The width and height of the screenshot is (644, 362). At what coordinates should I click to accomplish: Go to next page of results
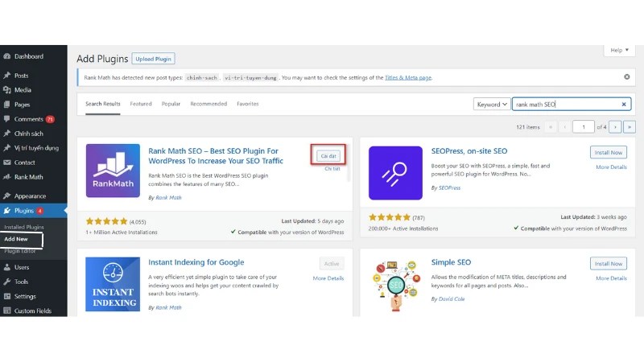[x=615, y=127]
